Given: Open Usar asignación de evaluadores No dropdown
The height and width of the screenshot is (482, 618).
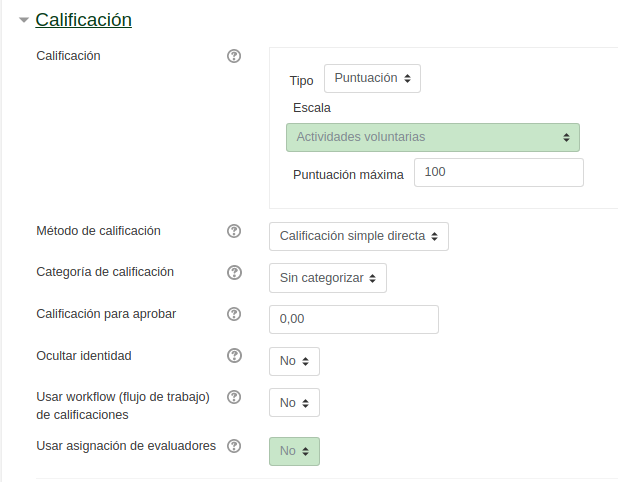Looking at the screenshot, I should click(x=294, y=452).
